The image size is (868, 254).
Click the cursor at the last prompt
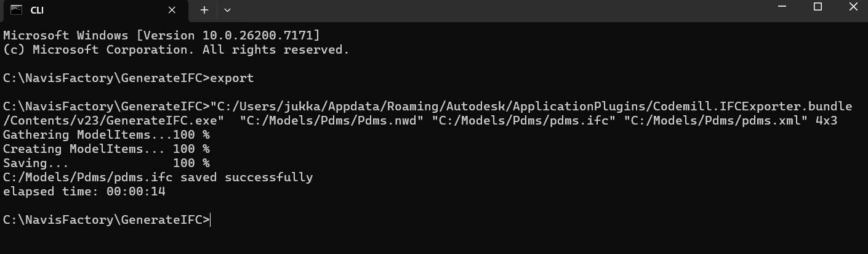(211, 220)
